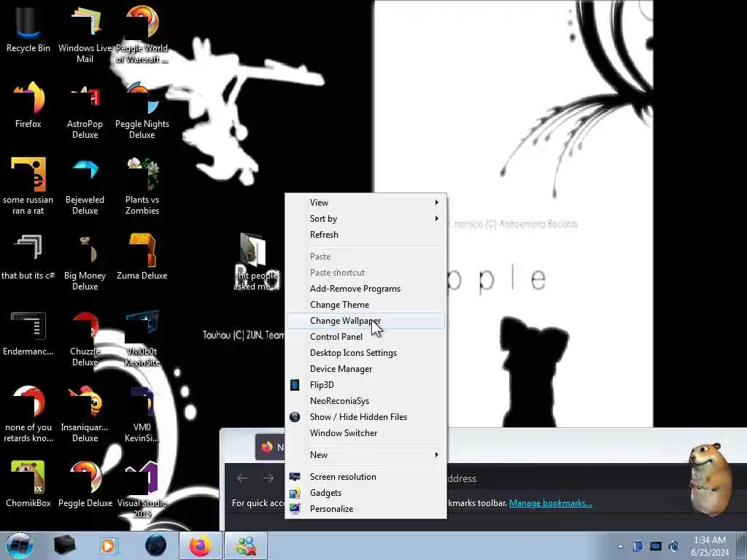Image resolution: width=747 pixels, height=560 pixels.
Task: Open Device Manager from context menu
Action: [x=366, y=369]
